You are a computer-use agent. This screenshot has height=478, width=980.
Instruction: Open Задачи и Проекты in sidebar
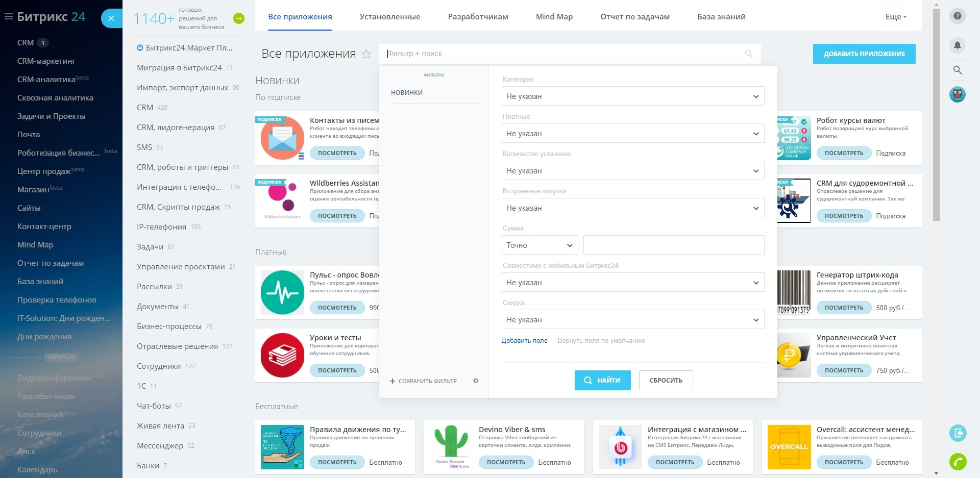(x=52, y=116)
